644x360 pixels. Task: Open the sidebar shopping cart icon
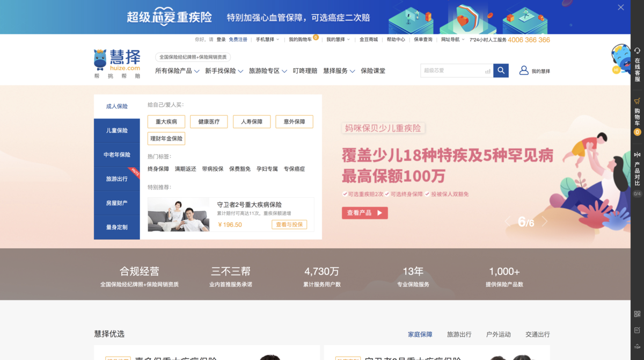pyautogui.click(x=637, y=101)
